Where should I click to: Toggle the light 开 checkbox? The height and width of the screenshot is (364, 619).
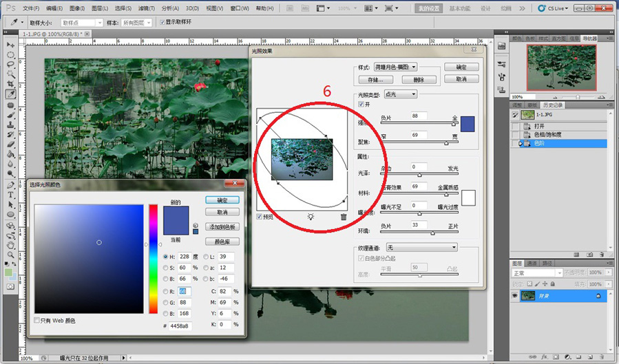pos(361,104)
